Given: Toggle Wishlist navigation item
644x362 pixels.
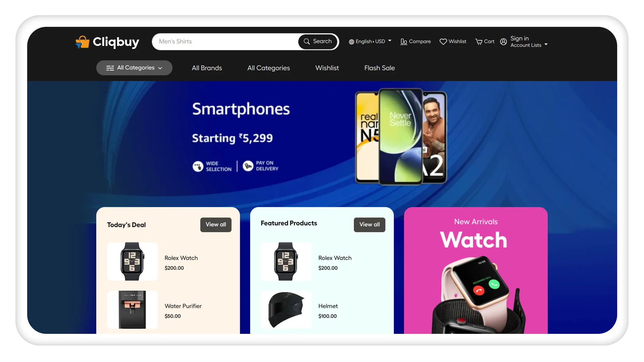Looking at the screenshot, I should (327, 68).
